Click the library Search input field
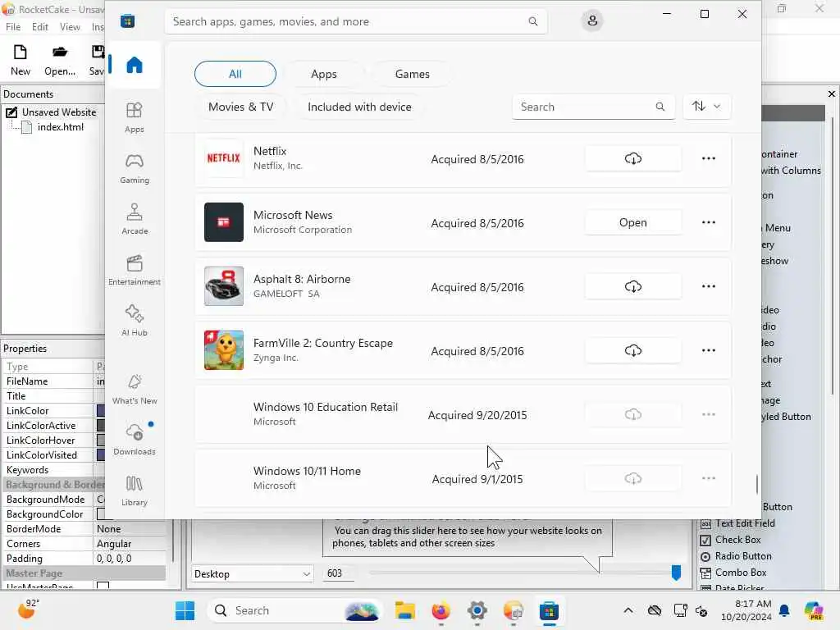Image resolution: width=840 pixels, height=630 pixels. tap(593, 107)
